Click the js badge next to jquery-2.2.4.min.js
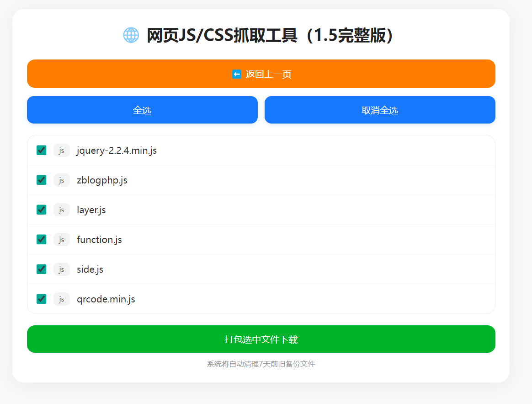 61,150
